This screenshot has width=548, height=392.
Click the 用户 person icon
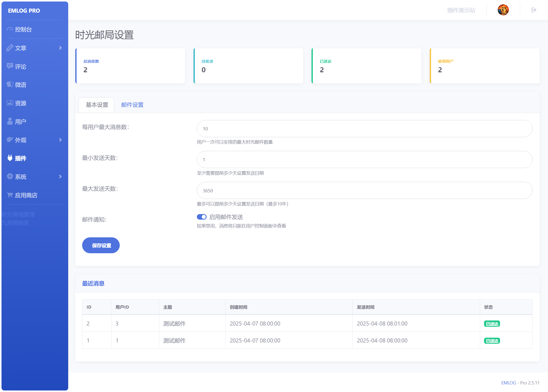point(10,121)
